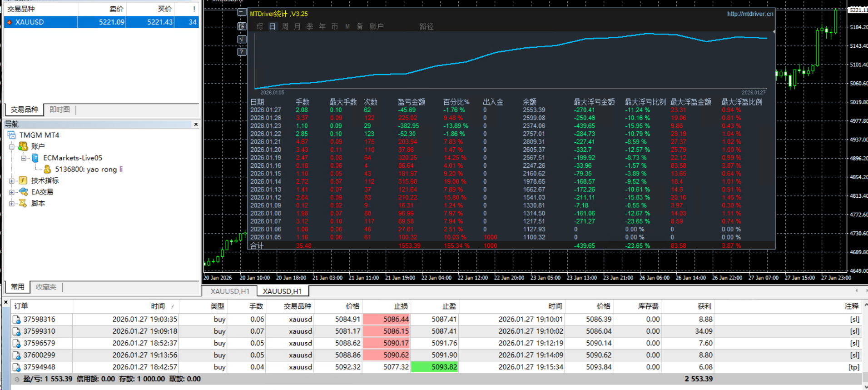This screenshot has height=390, width=868.
Task: Click the 移 move icon beside the statistics panel
Action: [242, 26]
